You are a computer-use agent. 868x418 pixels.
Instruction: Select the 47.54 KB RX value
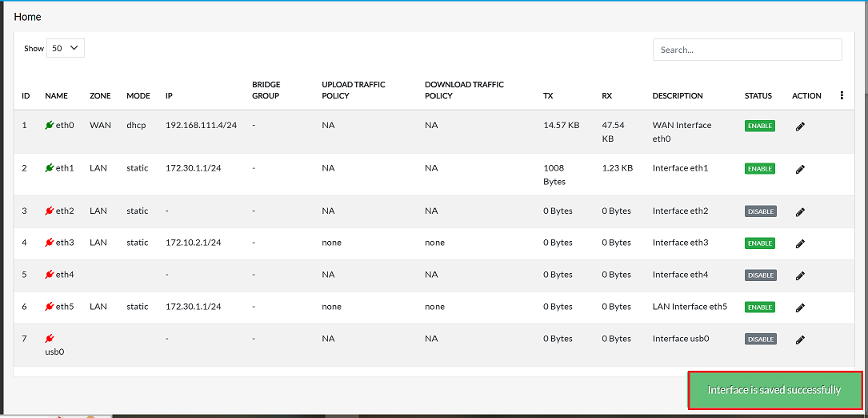click(x=614, y=132)
